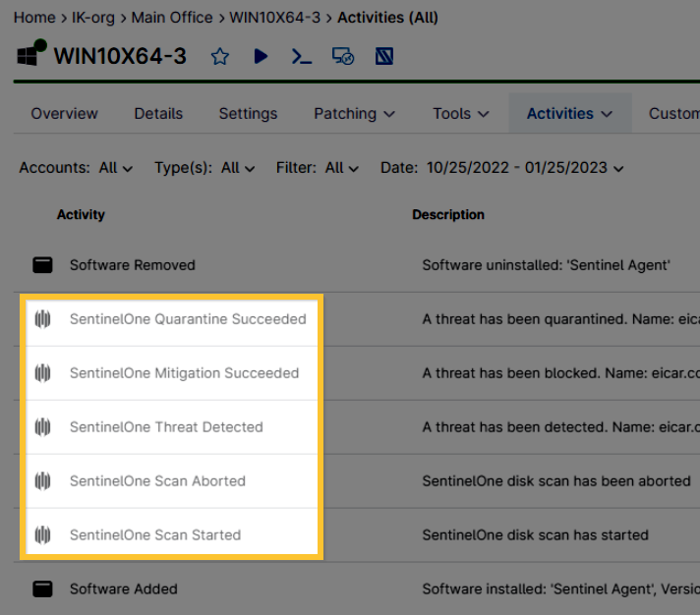Viewport: 700px width, 615px height.
Task: Click the Software Added activity icon
Action: click(42, 589)
